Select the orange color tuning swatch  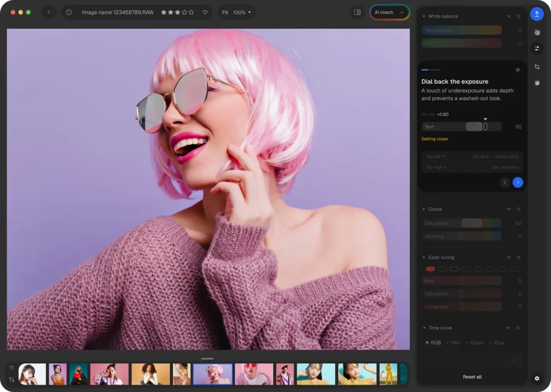point(442,269)
